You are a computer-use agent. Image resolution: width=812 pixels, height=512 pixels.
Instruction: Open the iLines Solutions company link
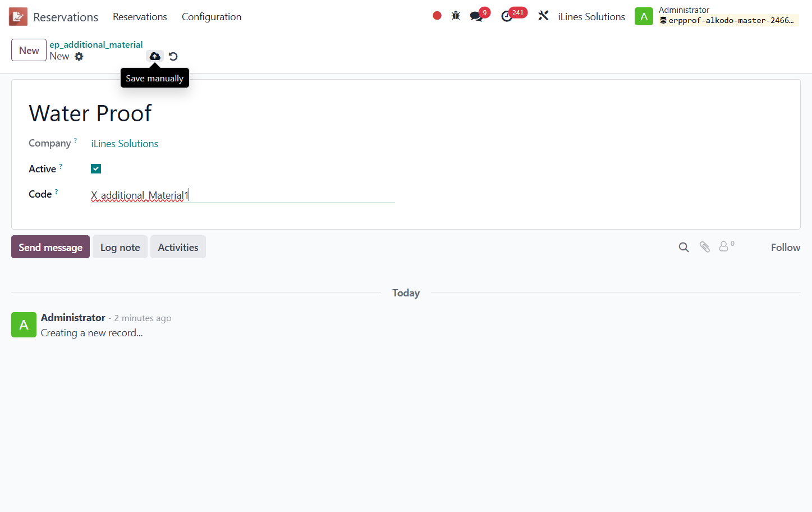click(125, 144)
